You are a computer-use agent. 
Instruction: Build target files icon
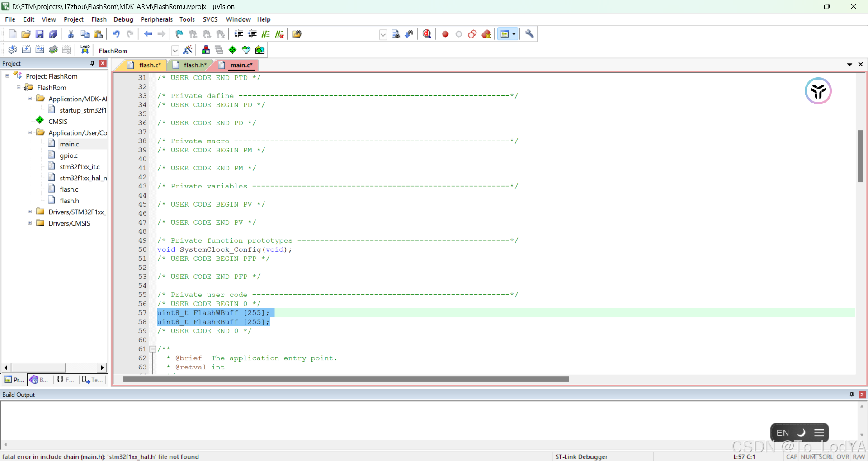tap(26, 50)
